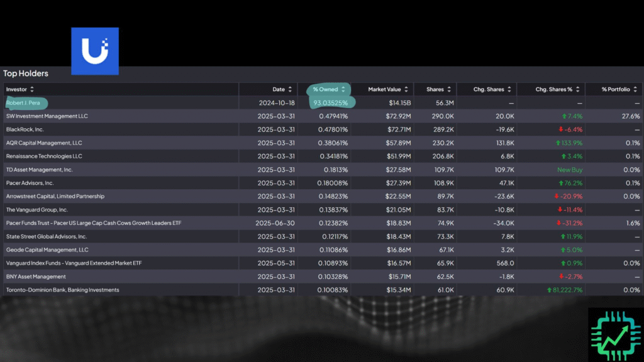Image resolution: width=644 pixels, height=362 pixels.
Task: Select SW Investment Management LLC row
Action: pos(322,116)
